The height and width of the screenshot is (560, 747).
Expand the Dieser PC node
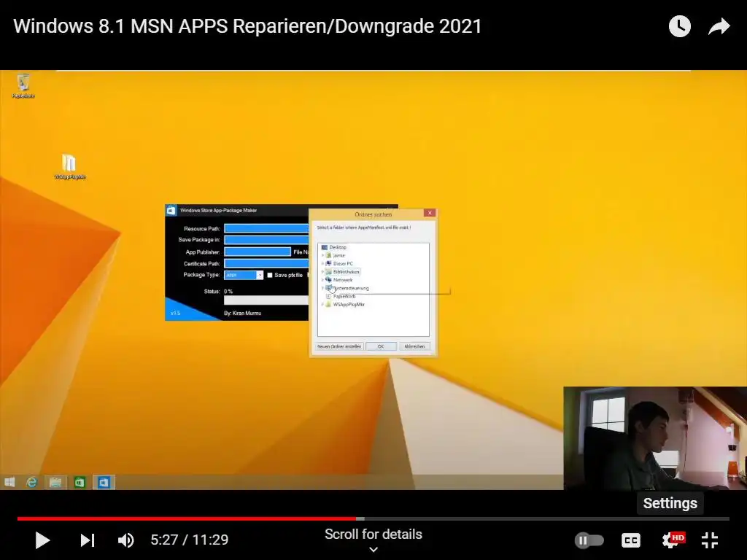click(322, 263)
